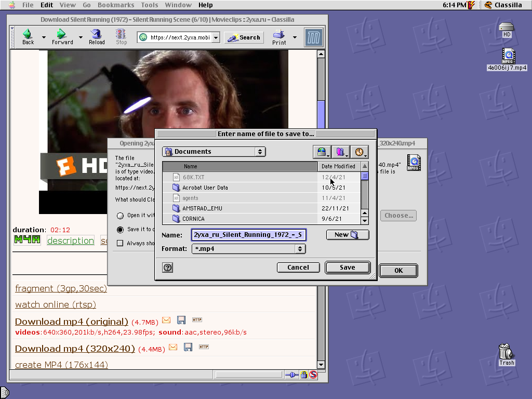Open the Print options dropdown arrow
Screen dimensions: 532x399
pos(295,37)
